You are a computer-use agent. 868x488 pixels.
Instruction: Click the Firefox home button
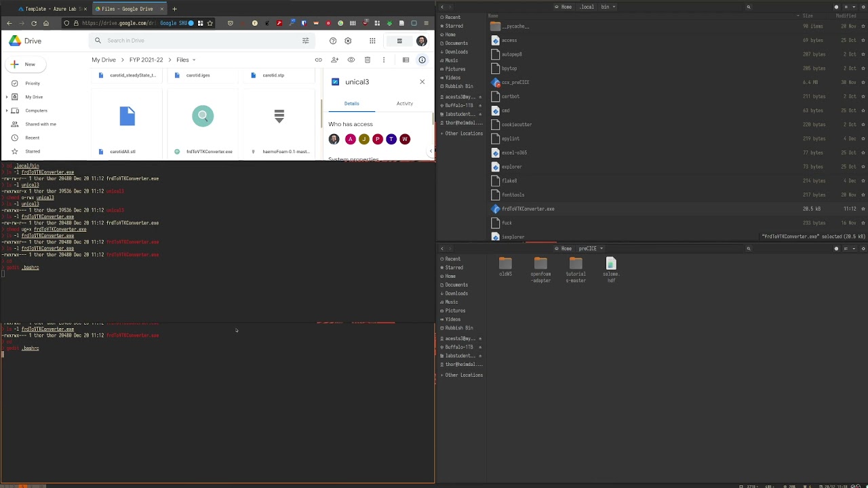[46, 23]
